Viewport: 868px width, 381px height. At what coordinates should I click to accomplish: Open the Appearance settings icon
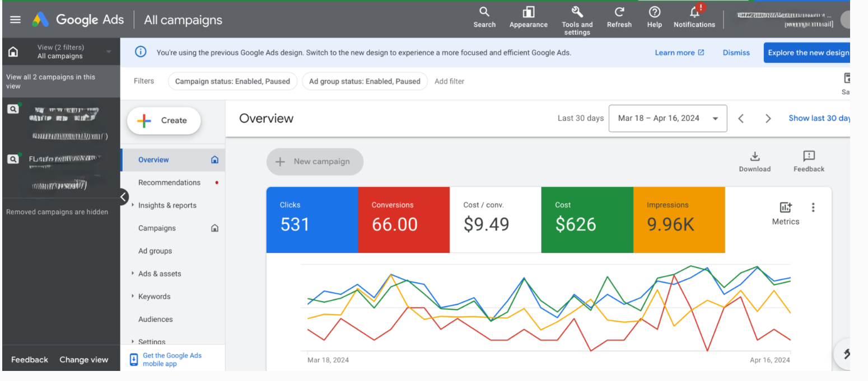pos(528,12)
